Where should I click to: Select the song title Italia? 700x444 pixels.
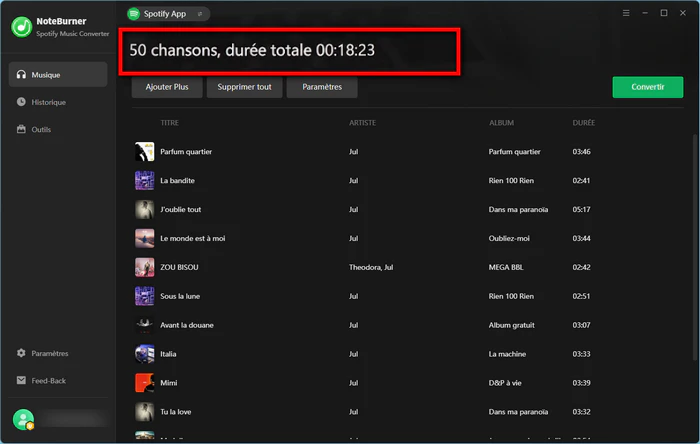[168, 354]
